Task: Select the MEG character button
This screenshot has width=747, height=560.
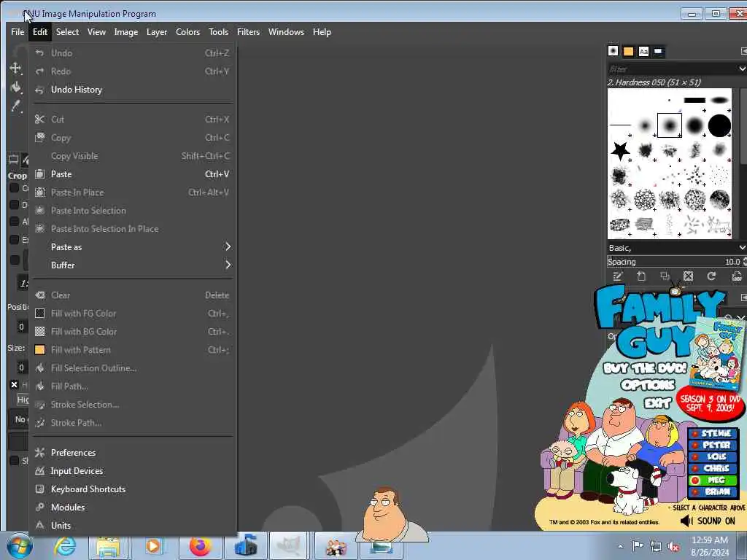Action: tap(713, 480)
